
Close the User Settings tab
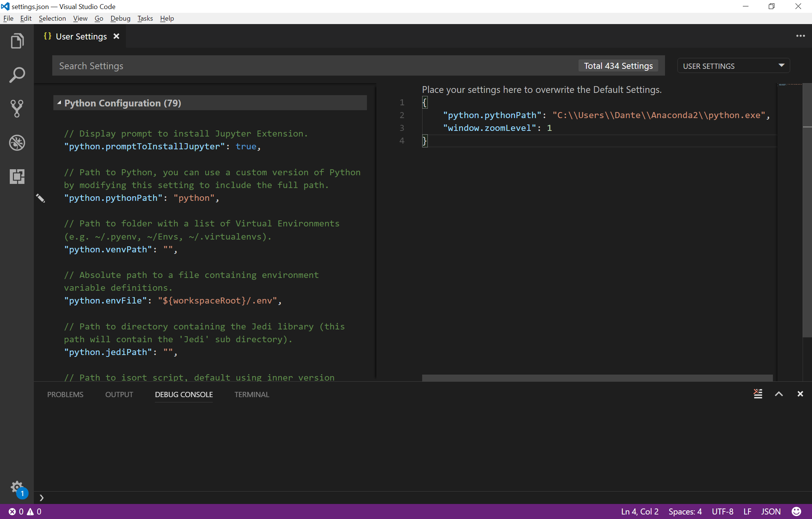pyautogui.click(x=117, y=36)
